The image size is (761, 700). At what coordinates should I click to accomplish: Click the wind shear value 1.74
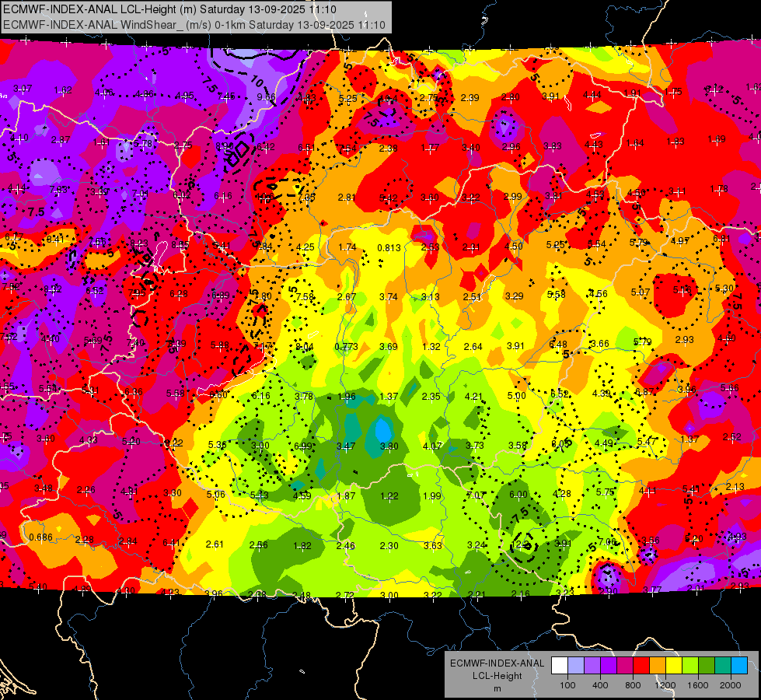point(347,247)
